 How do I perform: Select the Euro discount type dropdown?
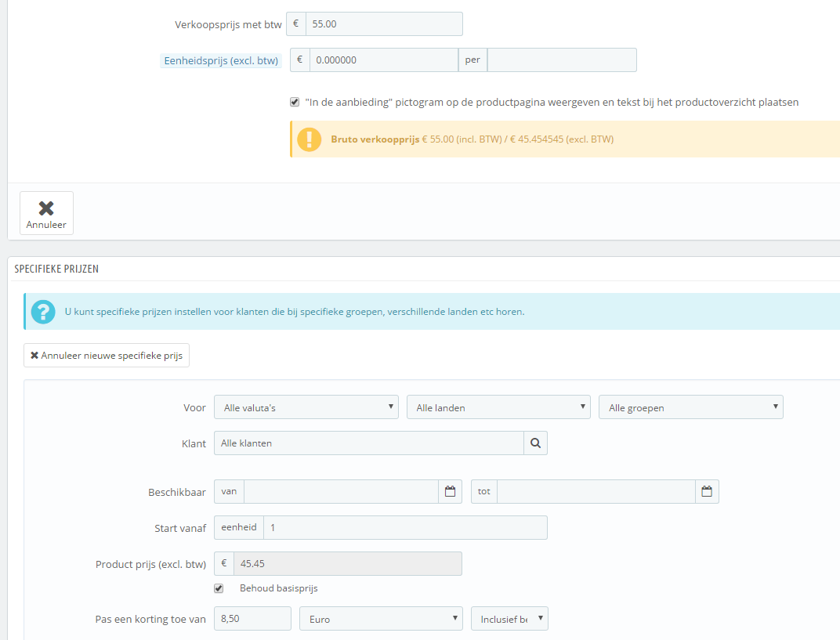pos(381,619)
